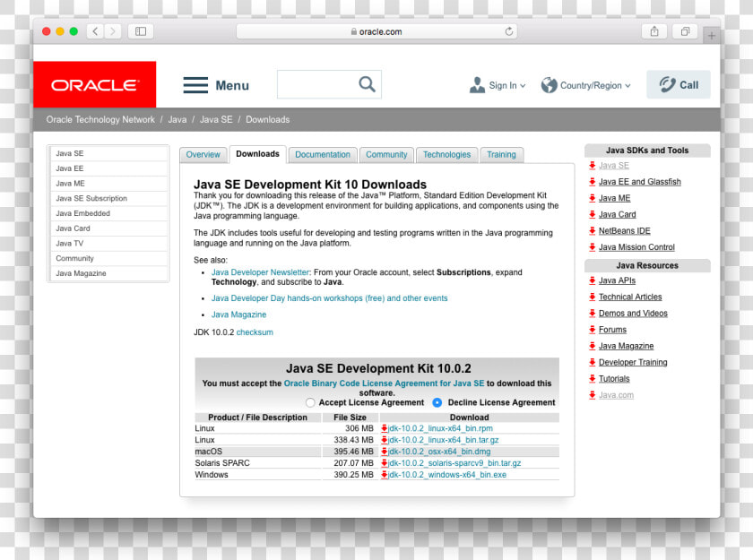This screenshot has width=753, height=560.
Task: Open the Java ME link under Java SDKs and Tools
Action: [614, 198]
